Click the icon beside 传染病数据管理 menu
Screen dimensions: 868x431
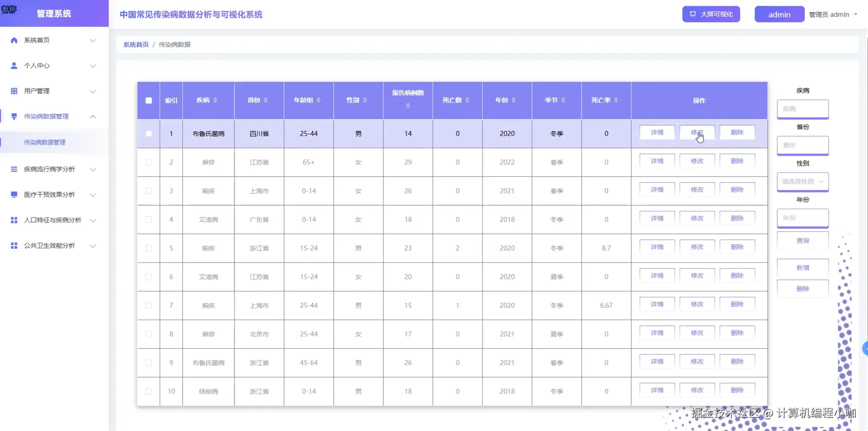(x=14, y=116)
